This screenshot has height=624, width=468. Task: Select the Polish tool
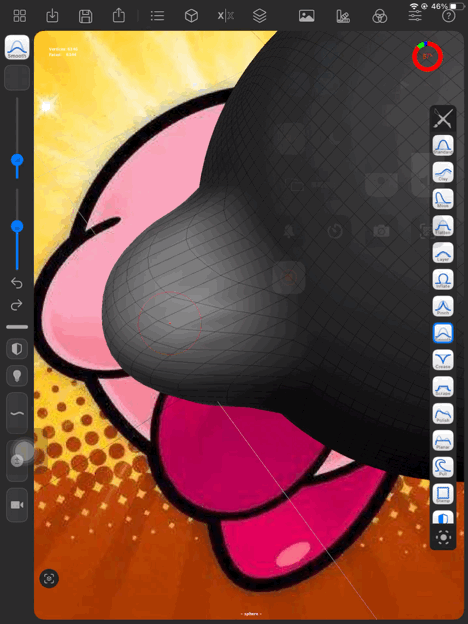[x=443, y=413]
